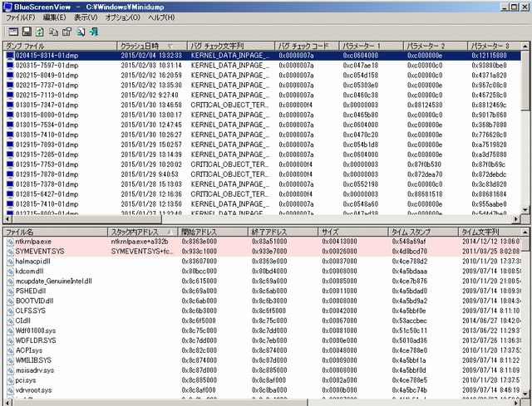532x406 pixels.
Task: Click the Exit toolbar icon
Action: 94,32
